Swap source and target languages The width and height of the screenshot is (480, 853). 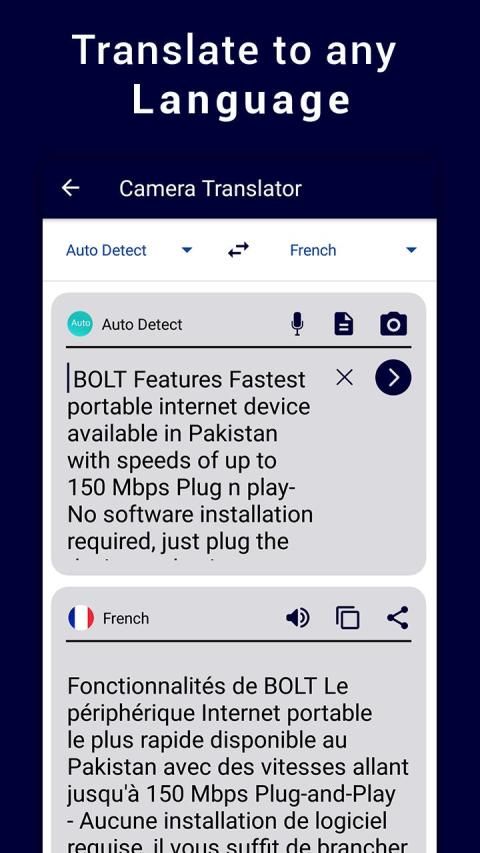[238, 250]
